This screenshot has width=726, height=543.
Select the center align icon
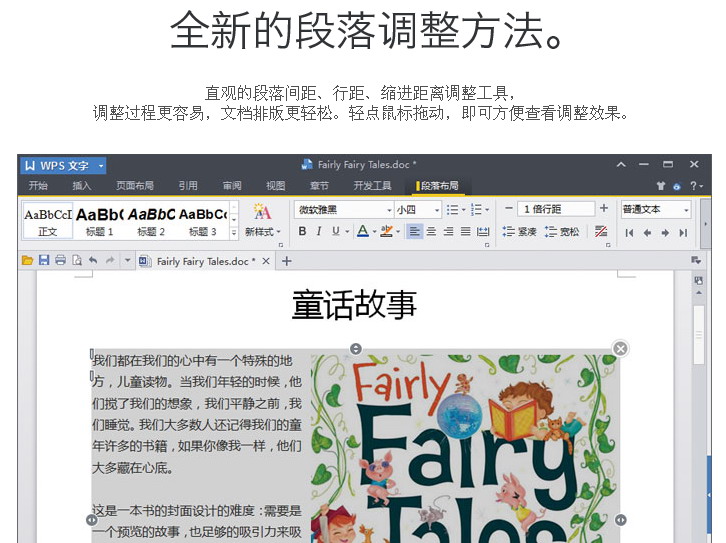pos(431,232)
